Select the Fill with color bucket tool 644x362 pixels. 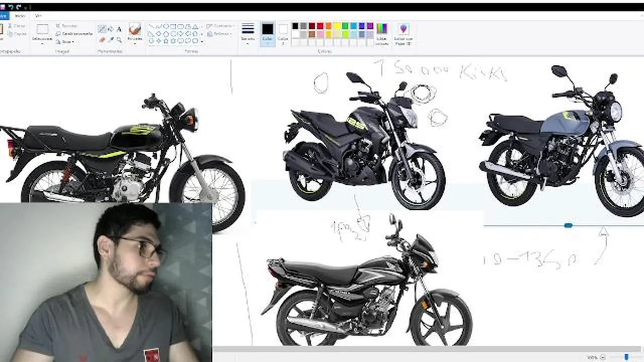(x=111, y=29)
